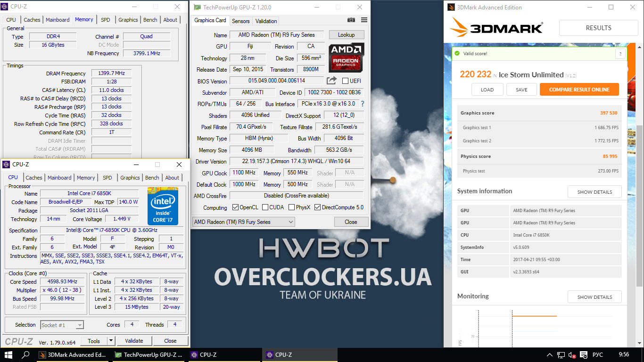The width and height of the screenshot is (644, 362).
Task: Click green valid score checkmark icon
Action: (x=457, y=53)
